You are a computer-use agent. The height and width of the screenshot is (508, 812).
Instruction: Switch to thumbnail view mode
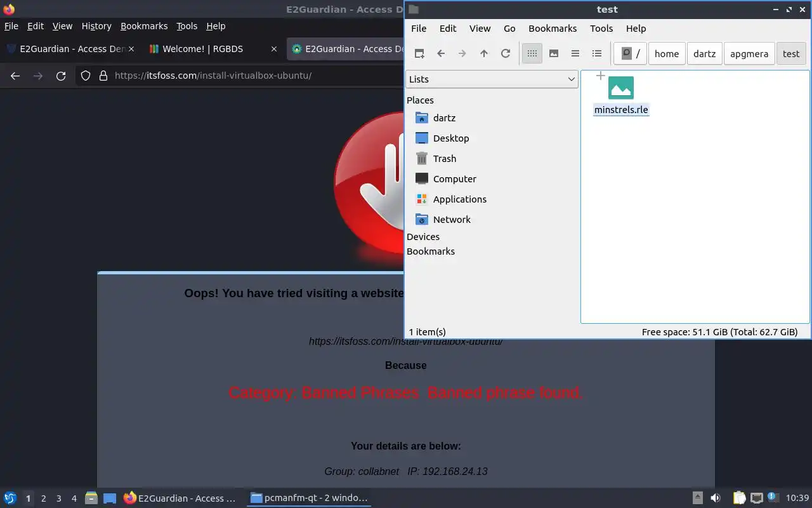coord(554,54)
